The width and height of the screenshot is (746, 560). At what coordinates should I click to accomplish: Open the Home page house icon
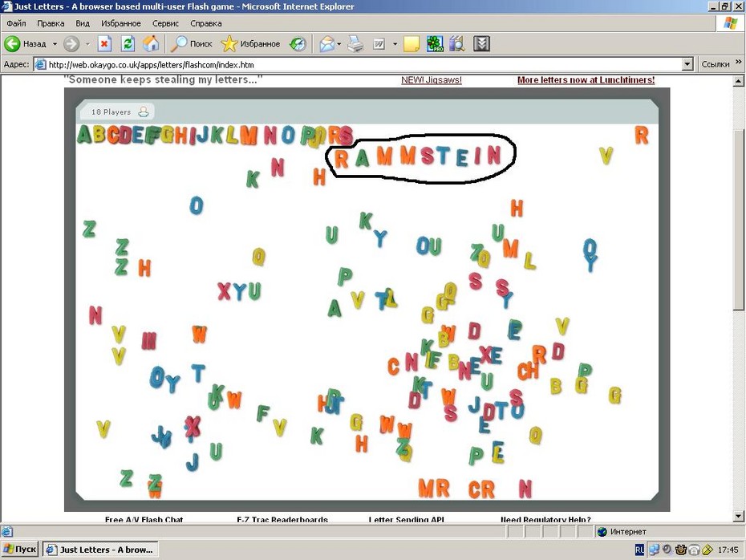(x=151, y=44)
